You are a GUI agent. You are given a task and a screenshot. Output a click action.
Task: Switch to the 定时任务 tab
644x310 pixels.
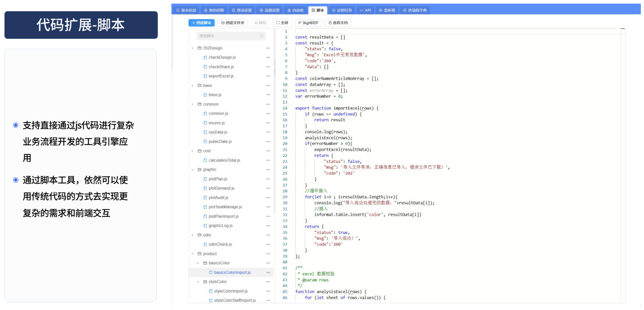coord(341,10)
